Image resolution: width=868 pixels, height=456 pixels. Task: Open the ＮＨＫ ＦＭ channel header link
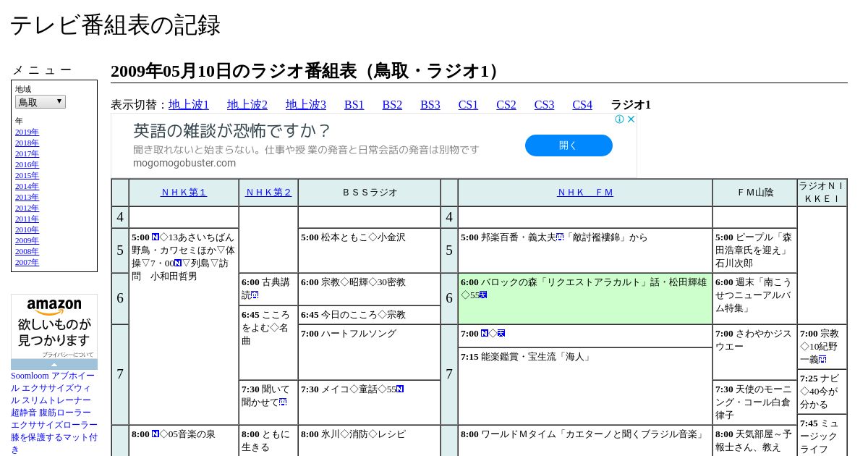coord(585,193)
